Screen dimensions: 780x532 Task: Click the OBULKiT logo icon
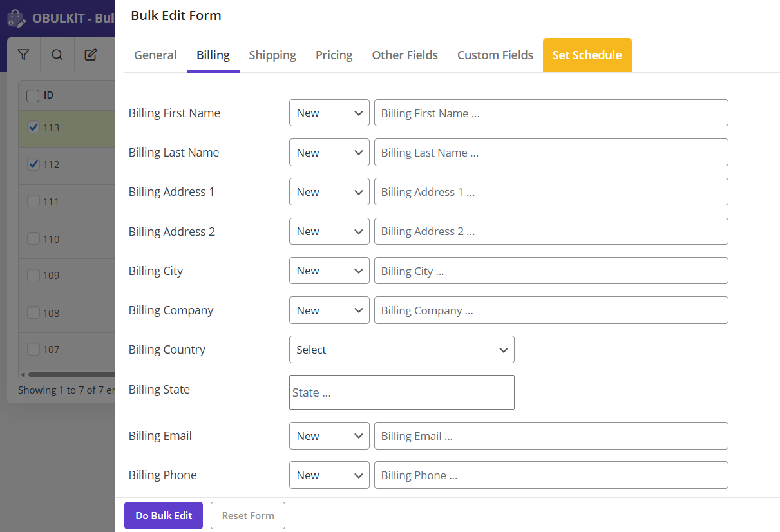(x=16, y=18)
